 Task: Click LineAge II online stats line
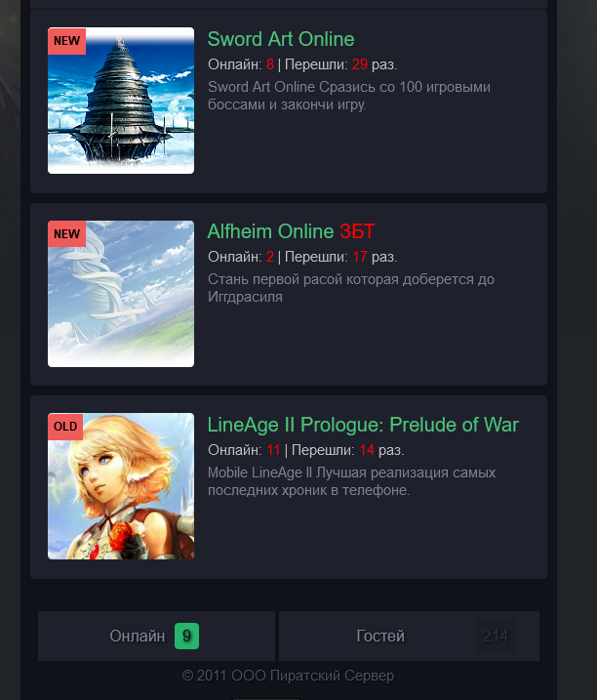306,450
